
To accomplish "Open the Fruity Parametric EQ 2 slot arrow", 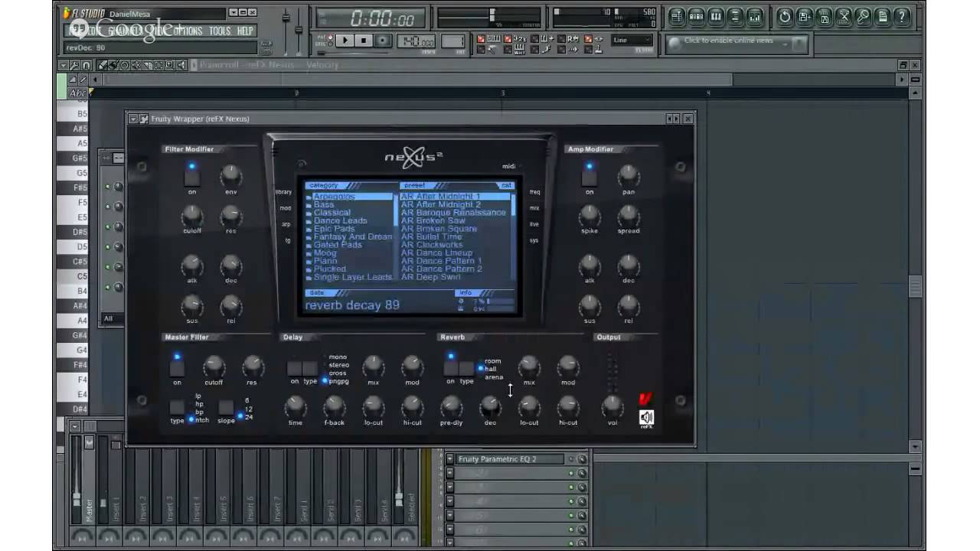I will (450, 459).
